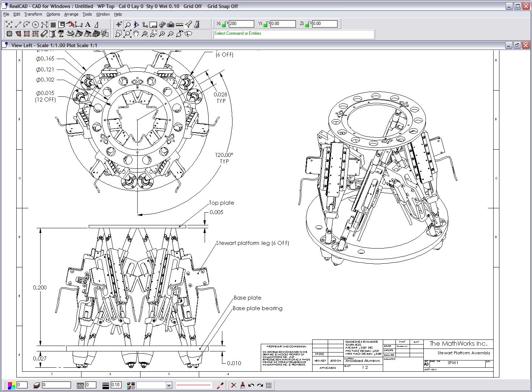Activate the Pan hand tool
Screen dimensions: 532x392
[136, 34]
